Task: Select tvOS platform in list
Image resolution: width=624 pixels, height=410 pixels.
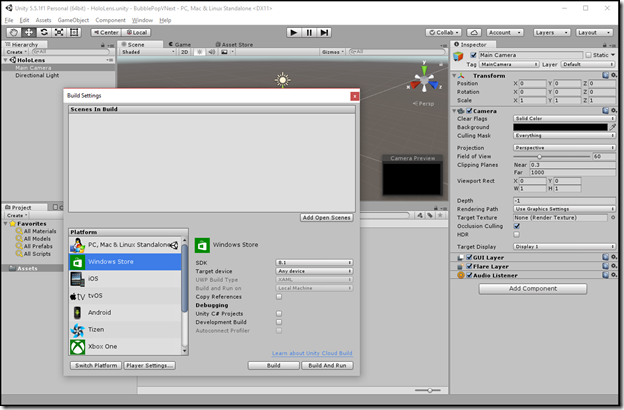Action: (125, 296)
